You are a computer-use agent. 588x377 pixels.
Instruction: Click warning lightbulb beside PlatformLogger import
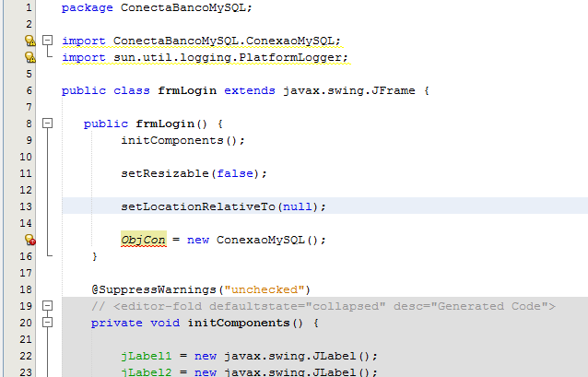click(x=29, y=57)
